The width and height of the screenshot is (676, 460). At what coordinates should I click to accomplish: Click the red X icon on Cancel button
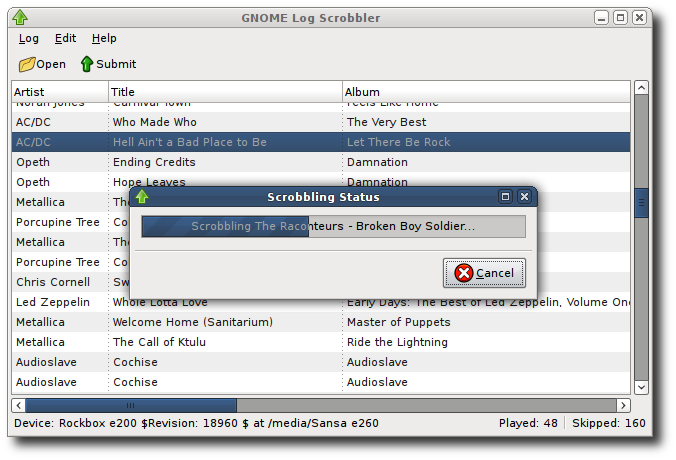[464, 273]
